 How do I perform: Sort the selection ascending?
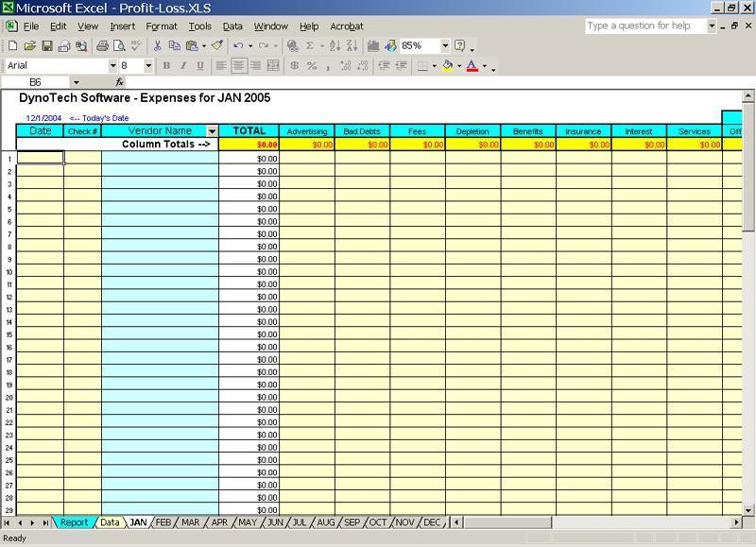pyautogui.click(x=335, y=45)
